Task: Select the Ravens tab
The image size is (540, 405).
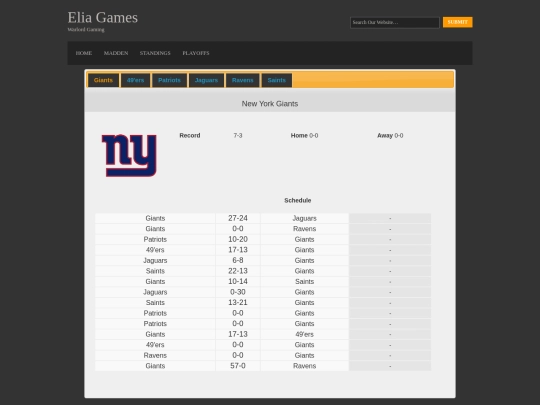Action: [x=242, y=80]
